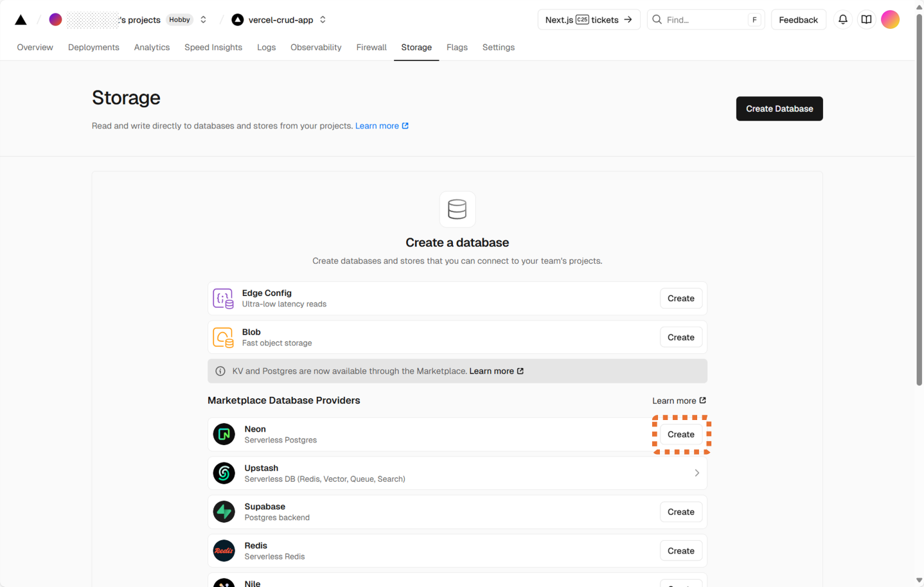The image size is (924, 587).
Task: Open the Marketplace Learn more link
Action: 679,401
